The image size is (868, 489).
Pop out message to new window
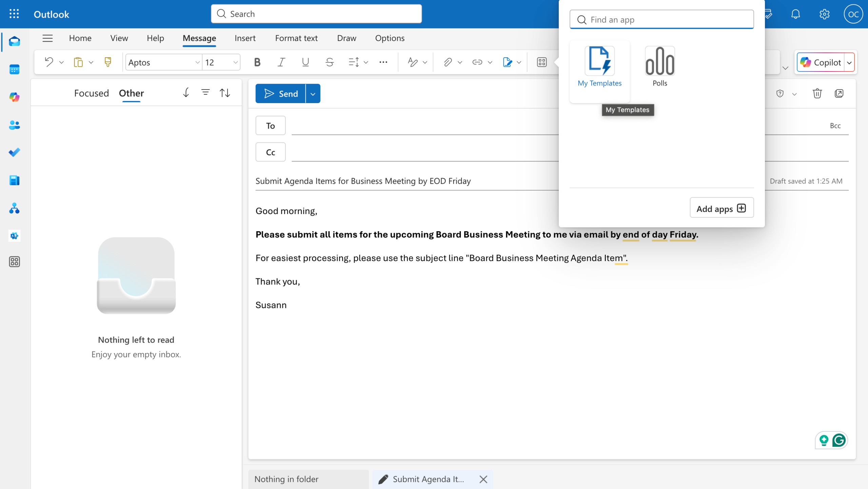click(839, 93)
